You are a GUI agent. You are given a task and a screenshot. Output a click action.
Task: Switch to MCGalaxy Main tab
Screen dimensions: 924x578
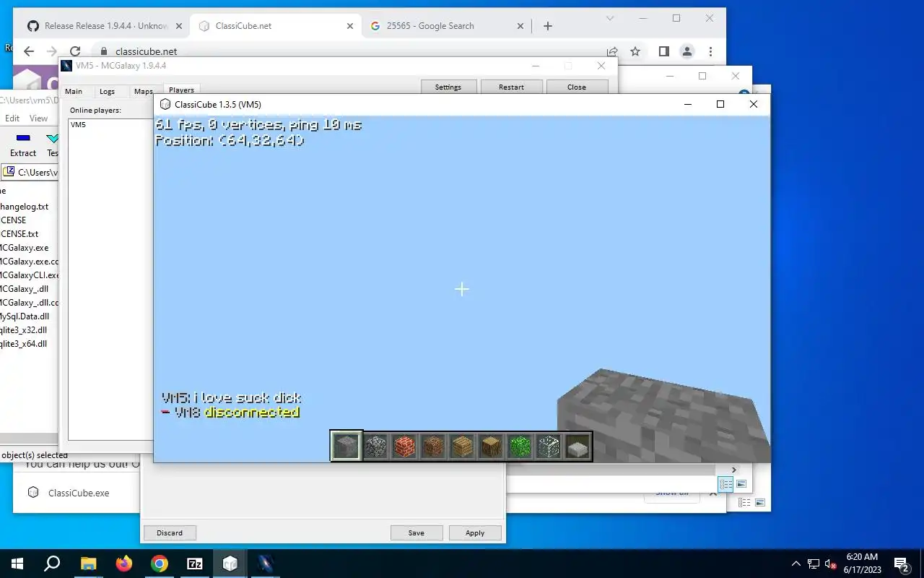74,91
